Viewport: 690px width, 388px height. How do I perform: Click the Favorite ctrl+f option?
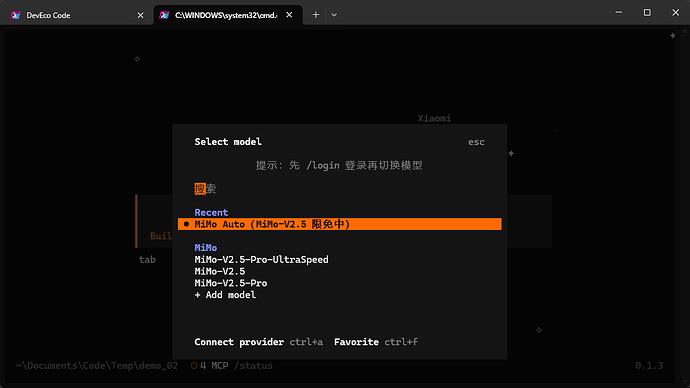pyautogui.click(x=376, y=342)
